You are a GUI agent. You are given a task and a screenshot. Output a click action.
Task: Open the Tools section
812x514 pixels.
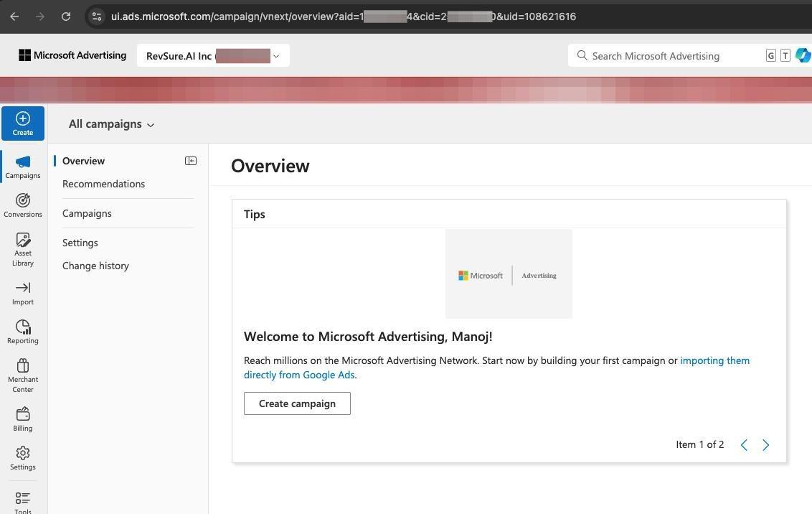[23, 502]
